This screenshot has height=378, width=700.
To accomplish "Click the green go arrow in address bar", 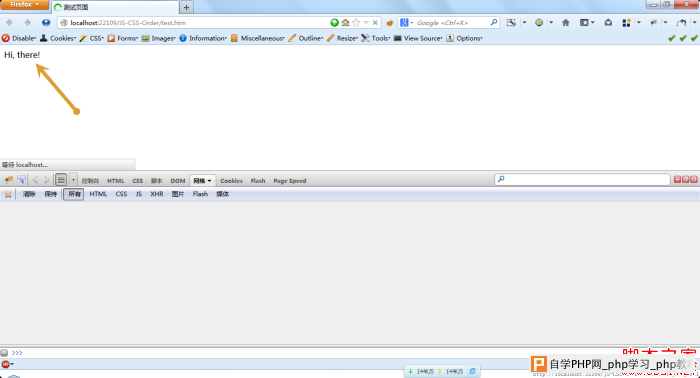I will [x=334, y=22].
